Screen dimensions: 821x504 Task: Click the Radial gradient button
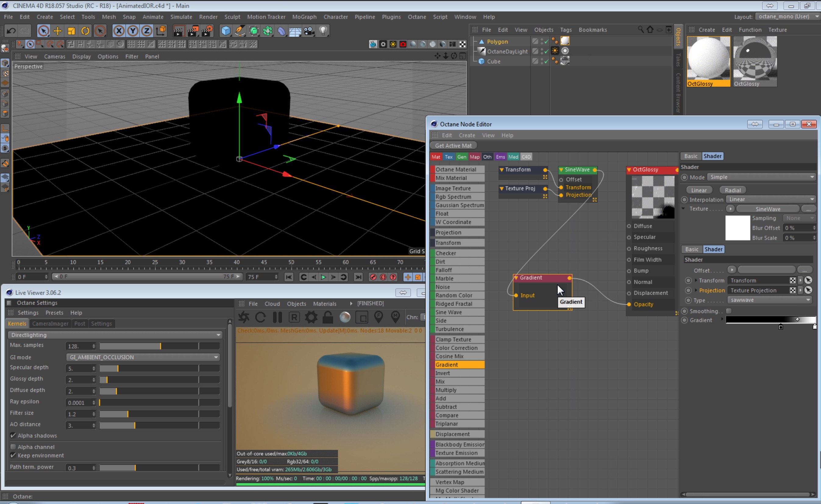732,190
